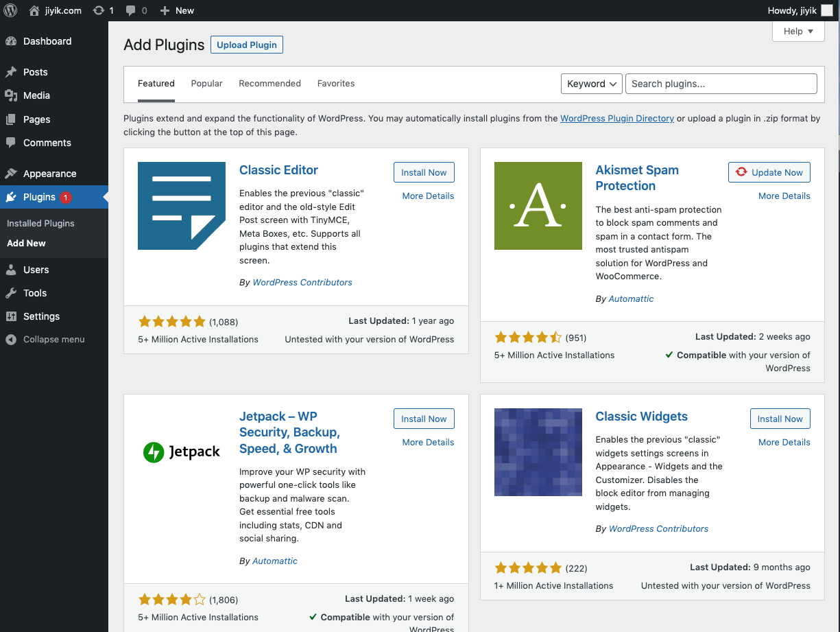Image resolution: width=840 pixels, height=632 pixels.
Task: Click Jetpack star rating
Action: point(172,599)
